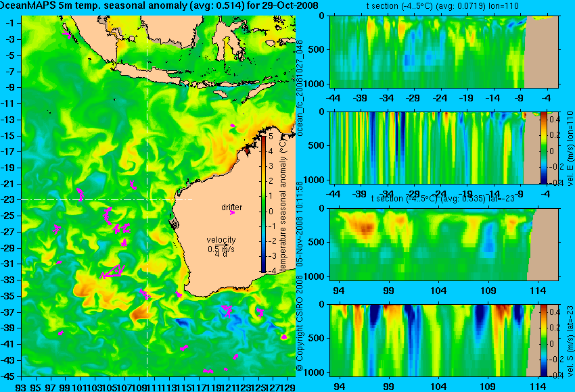
Task: Click the large magenta velocity arrow near latitude -32
Action: (x=112, y=272)
